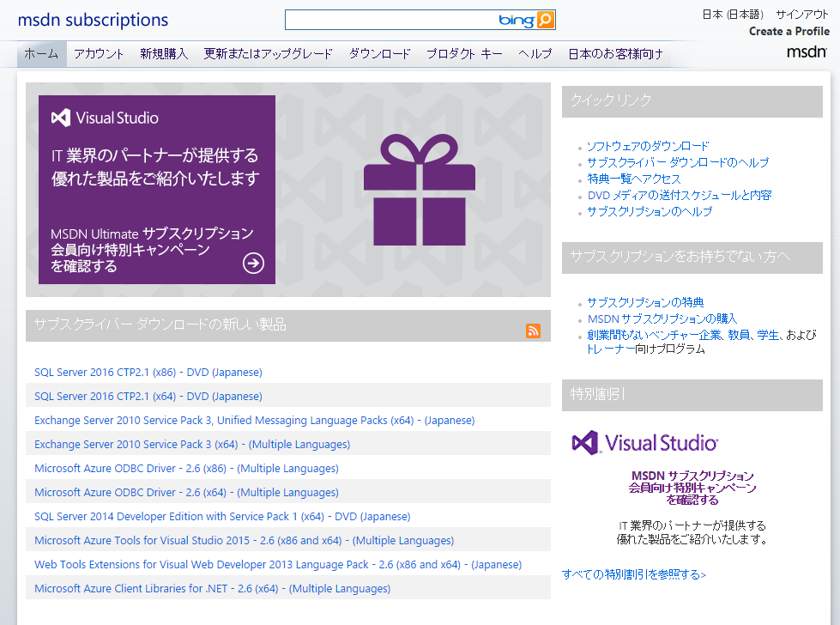Screen dimensions: 840x625
Task: Open Microsoft Azure Tools for Visual Studio 2015 link
Action: pyautogui.click(x=245, y=540)
